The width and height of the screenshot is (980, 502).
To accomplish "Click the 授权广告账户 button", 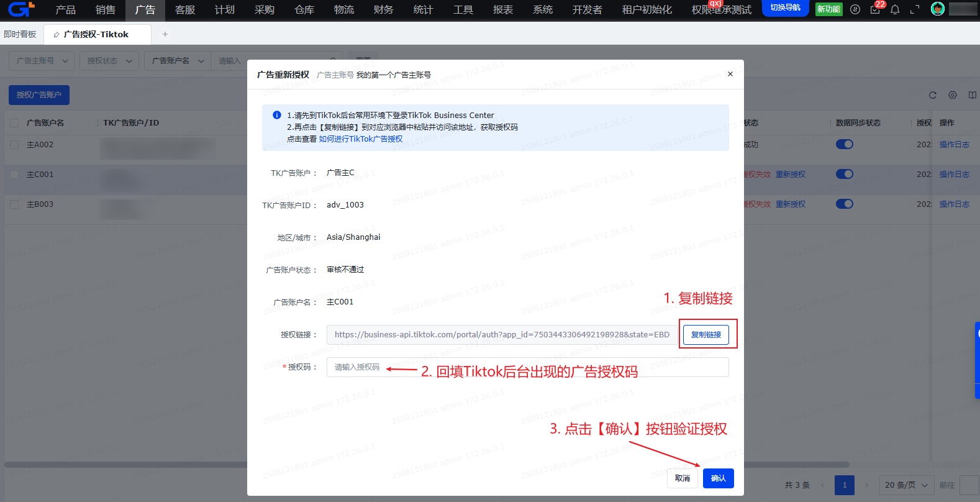I will click(39, 95).
